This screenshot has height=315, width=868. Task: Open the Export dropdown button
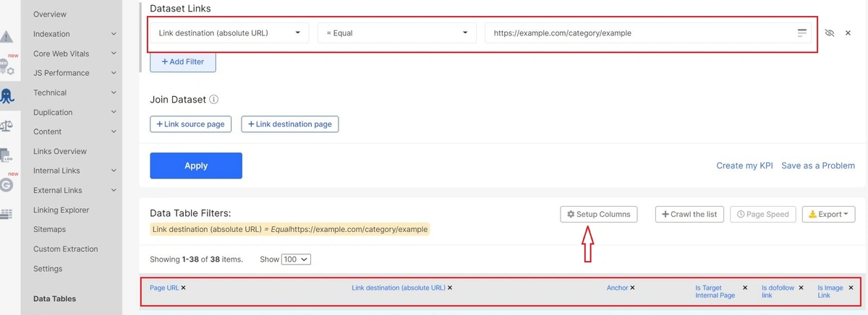click(829, 214)
